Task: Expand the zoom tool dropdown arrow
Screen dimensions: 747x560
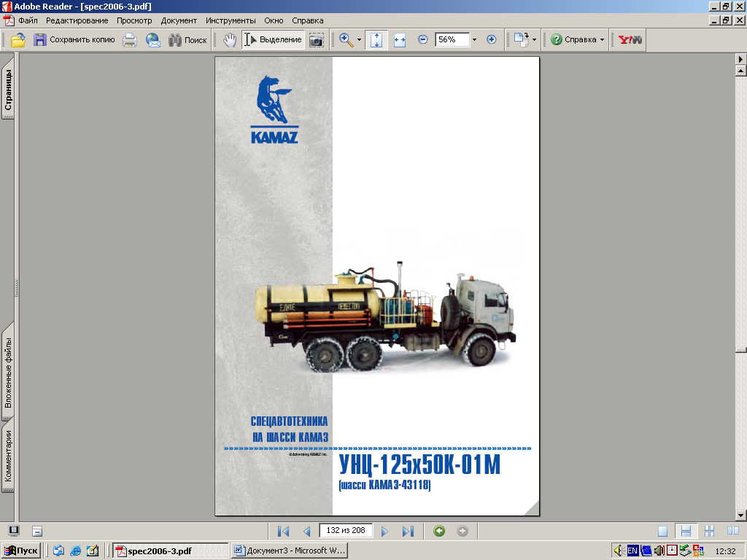Action: click(x=359, y=40)
